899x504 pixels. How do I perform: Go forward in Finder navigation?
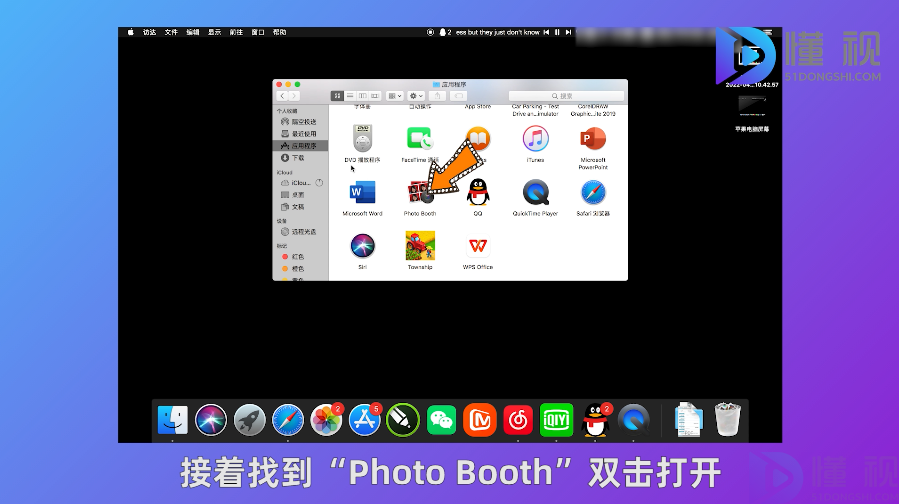[x=294, y=96]
